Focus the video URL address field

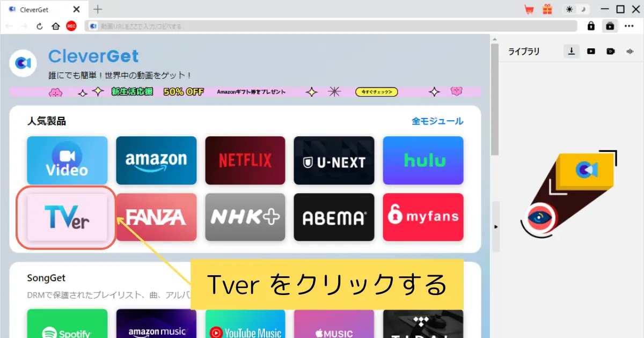click(331, 26)
